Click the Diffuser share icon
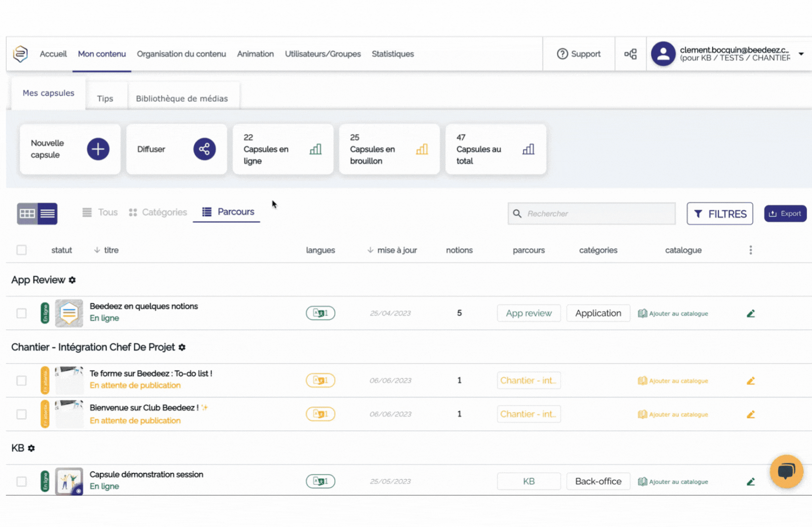This screenshot has width=812, height=527. click(204, 149)
